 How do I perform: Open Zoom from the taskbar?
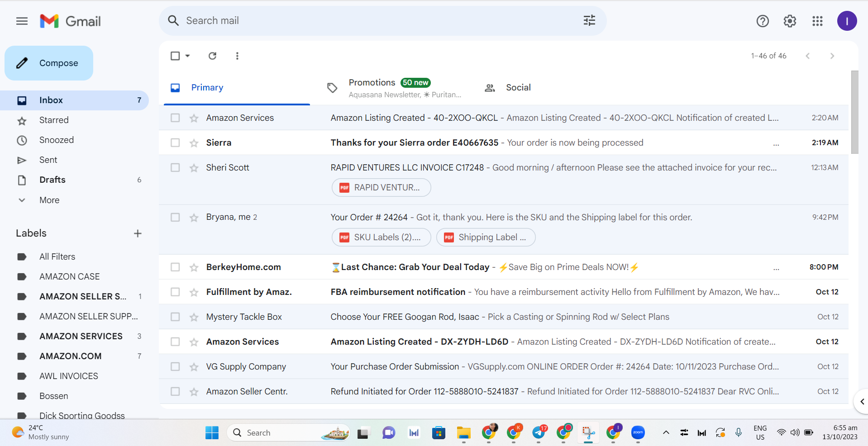coord(638,433)
